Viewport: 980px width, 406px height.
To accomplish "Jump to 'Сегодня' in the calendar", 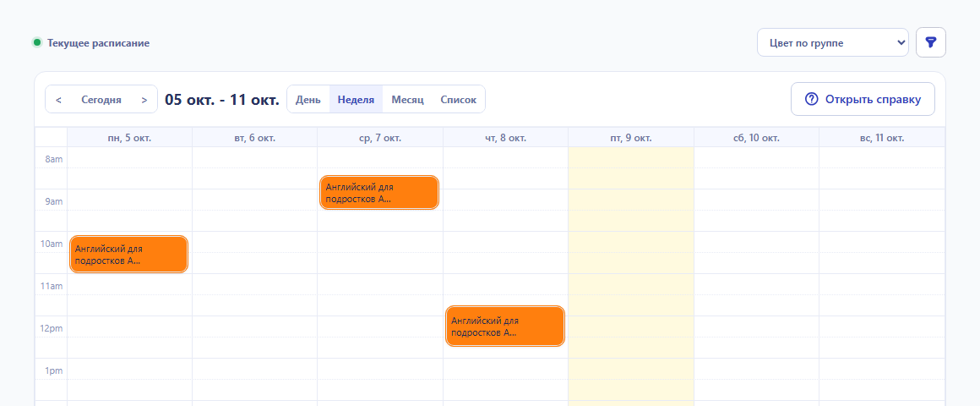I will coord(101,100).
